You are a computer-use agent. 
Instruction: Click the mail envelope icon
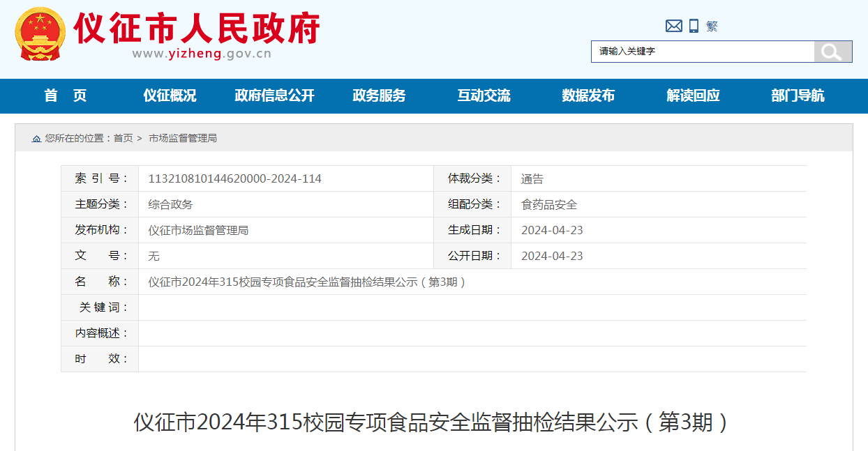(673, 26)
